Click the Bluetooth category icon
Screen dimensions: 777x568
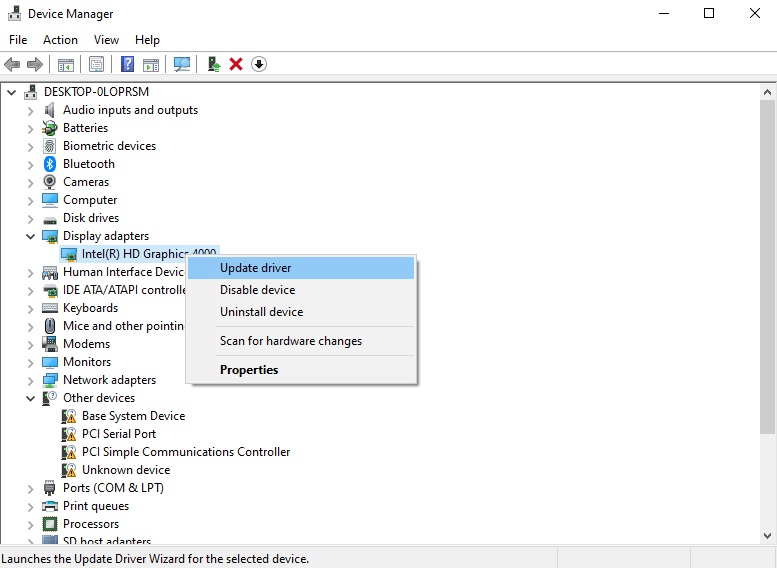pyautogui.click(x=50, y=164)
